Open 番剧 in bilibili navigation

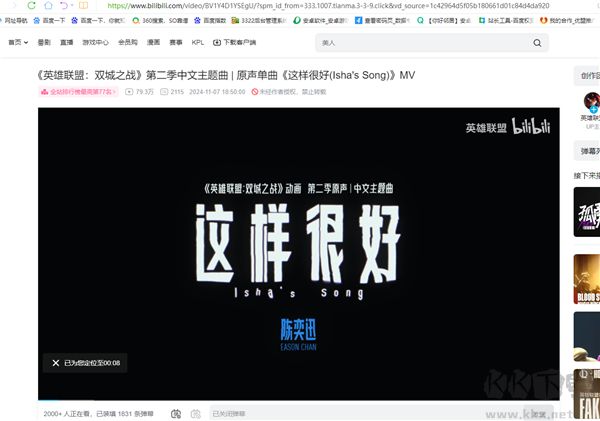(x=44, y=42)
